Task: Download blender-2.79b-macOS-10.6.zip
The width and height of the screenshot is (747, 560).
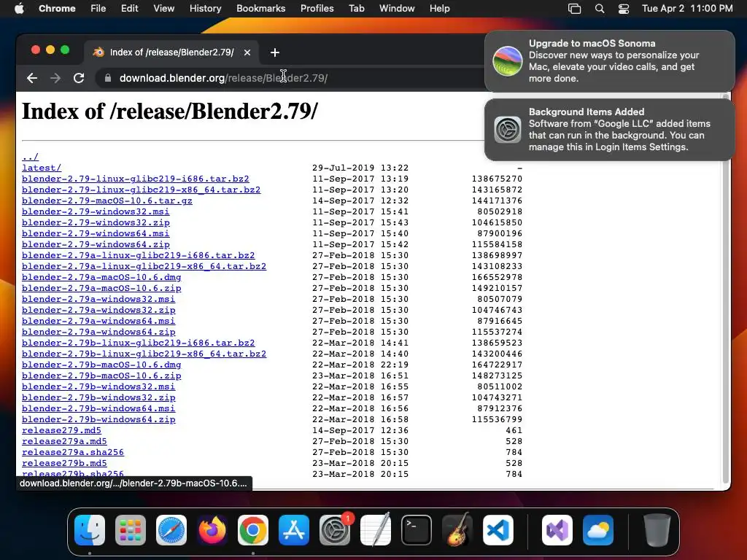Action: [x=101, y=376]
